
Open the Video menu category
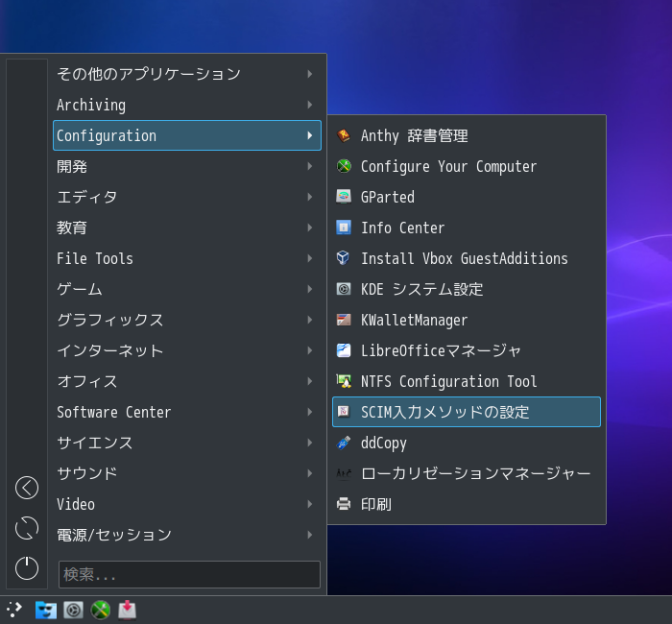click(187, 504)
